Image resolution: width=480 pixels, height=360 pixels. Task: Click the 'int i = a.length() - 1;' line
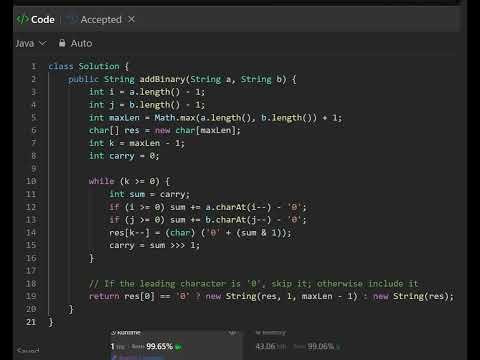147,92
